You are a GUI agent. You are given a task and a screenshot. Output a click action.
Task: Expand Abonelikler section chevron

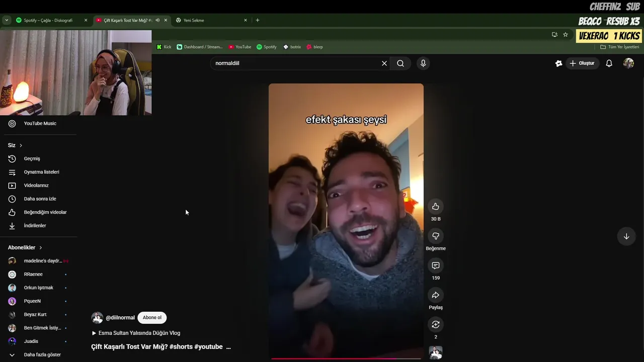(x=41, y=248)
